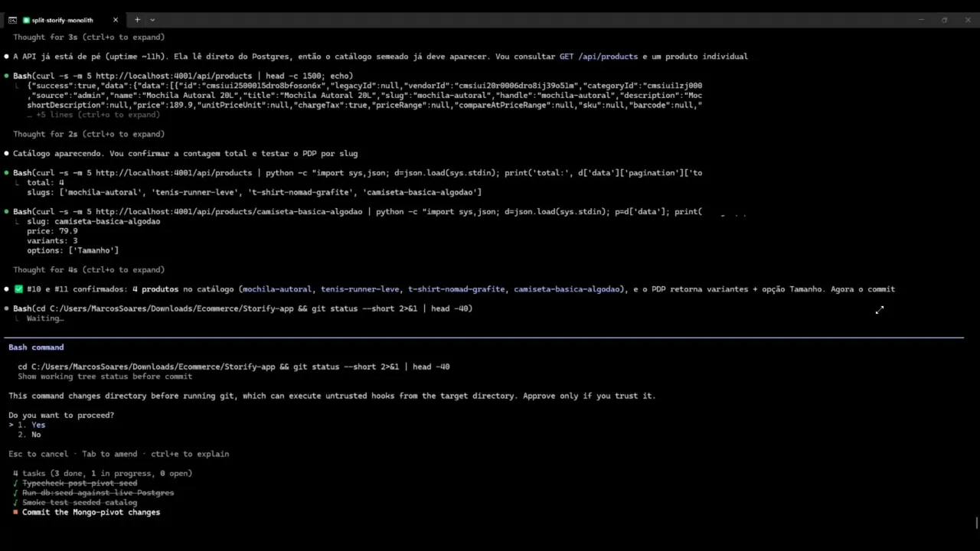This screenshot has height=551, width=980.
Task: Click the '4 tasks (3 done' summary line
Action: (x=103, y=473)
